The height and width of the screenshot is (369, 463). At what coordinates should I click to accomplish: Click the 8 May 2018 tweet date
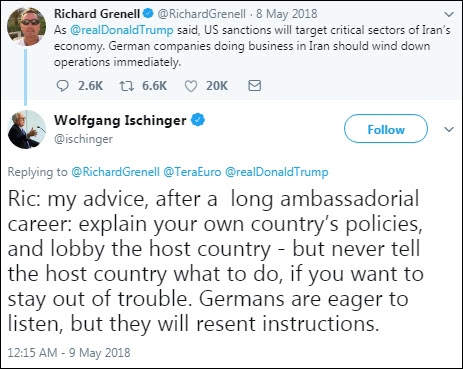(287, 14)
